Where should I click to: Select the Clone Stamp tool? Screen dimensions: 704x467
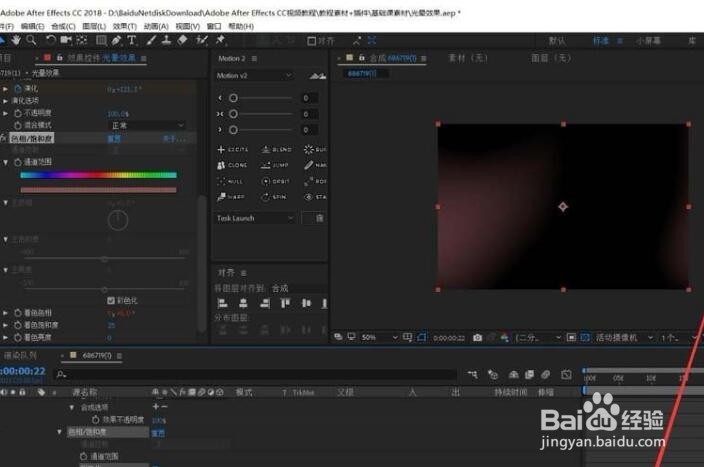[x=166, y=40]
